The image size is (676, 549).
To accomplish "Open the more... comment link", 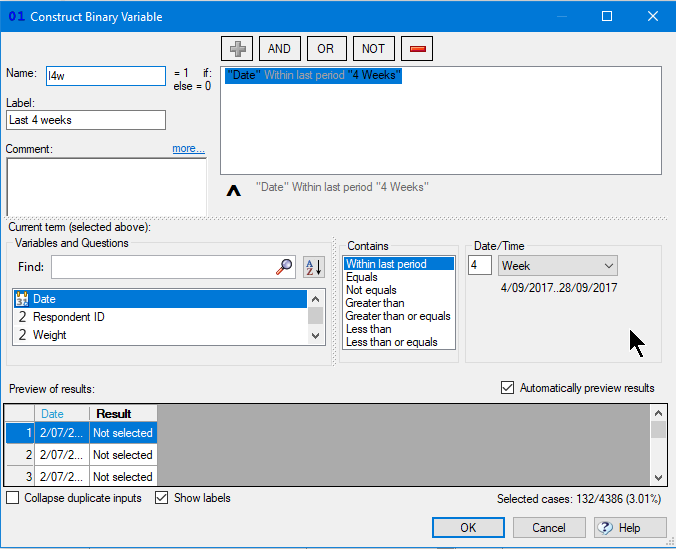I will tap(188, 148).
